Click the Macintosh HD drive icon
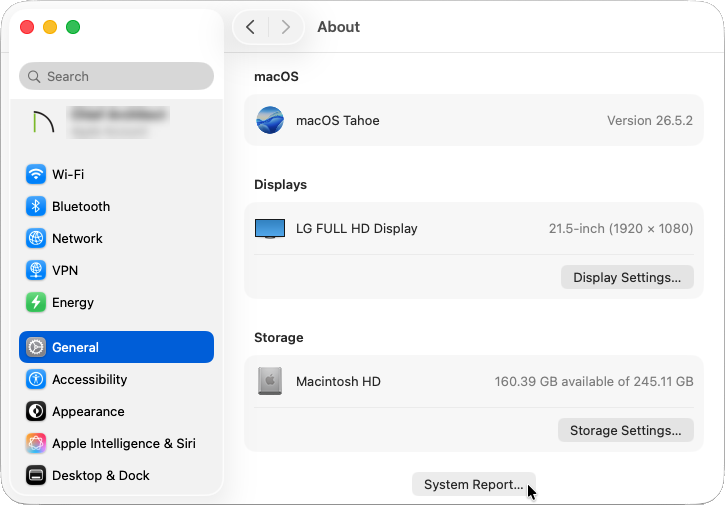725x505 pixels. click(x=270, y=381)
